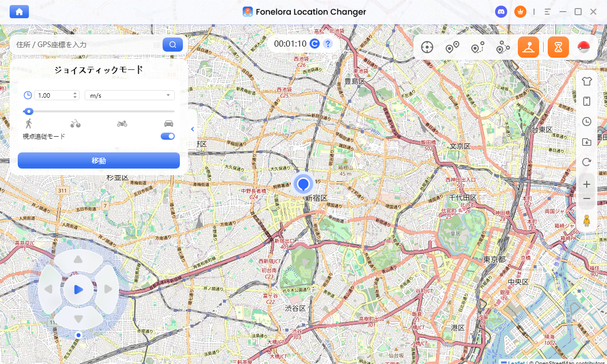The height and width of the screenshot is (364, 607).
Task: Click the Home icon button
Action: point(19,12)
